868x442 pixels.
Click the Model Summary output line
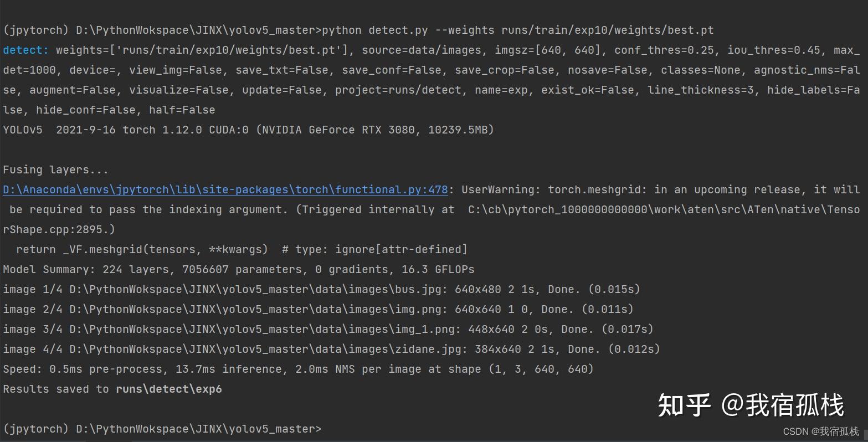pyautogui.click(x=238, y=270)
